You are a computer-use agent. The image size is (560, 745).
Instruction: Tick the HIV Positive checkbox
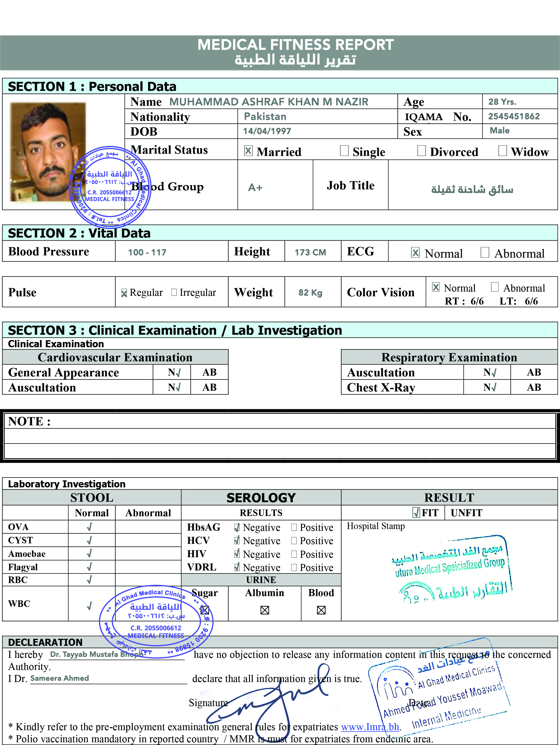[x=294, y=554]
